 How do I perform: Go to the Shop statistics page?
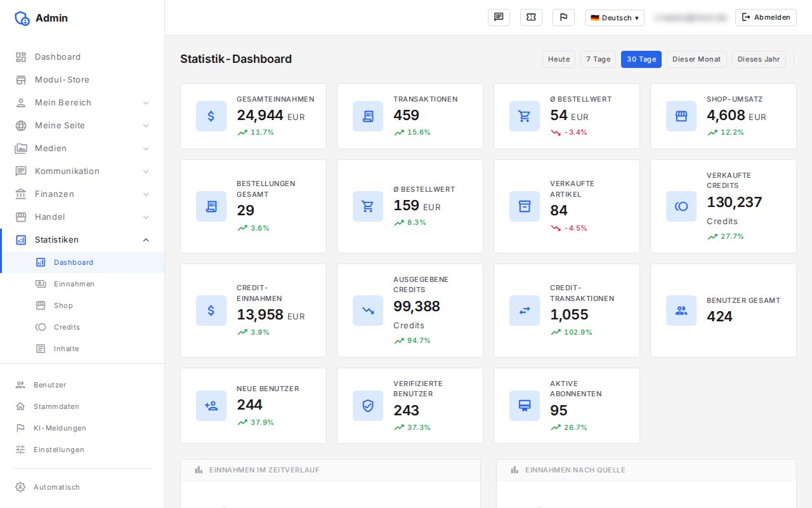pos(82,305)
